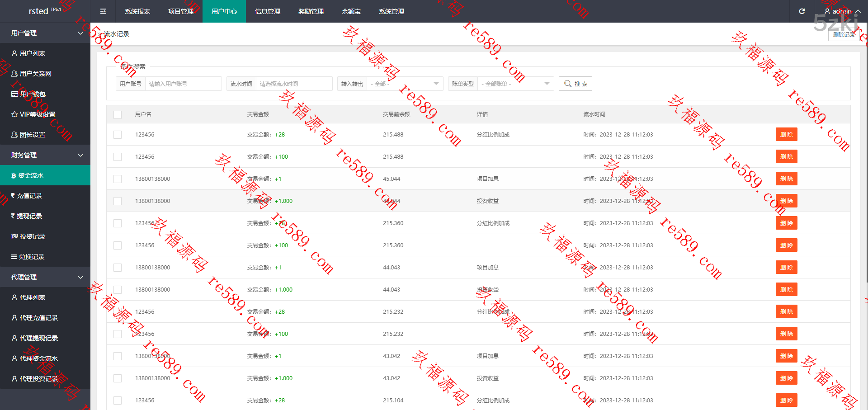868x410 pixels.
Task: Check the checkbox for the first 13800138000 row
Action: [x=118, y=179]
